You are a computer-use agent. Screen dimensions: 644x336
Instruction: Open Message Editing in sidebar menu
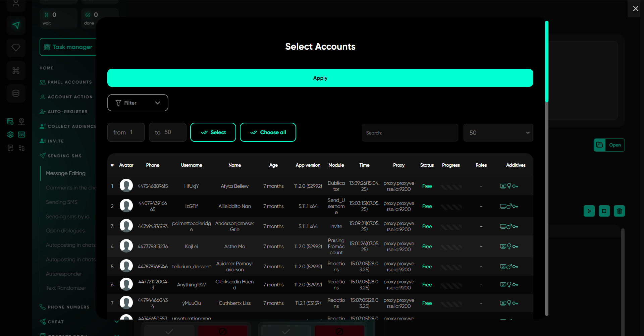(x=66, y=173)
